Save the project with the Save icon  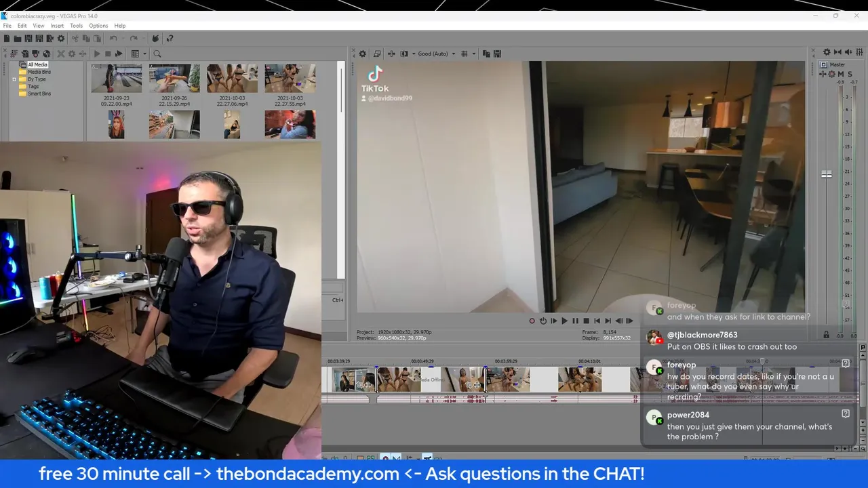[x=28, y=39]
